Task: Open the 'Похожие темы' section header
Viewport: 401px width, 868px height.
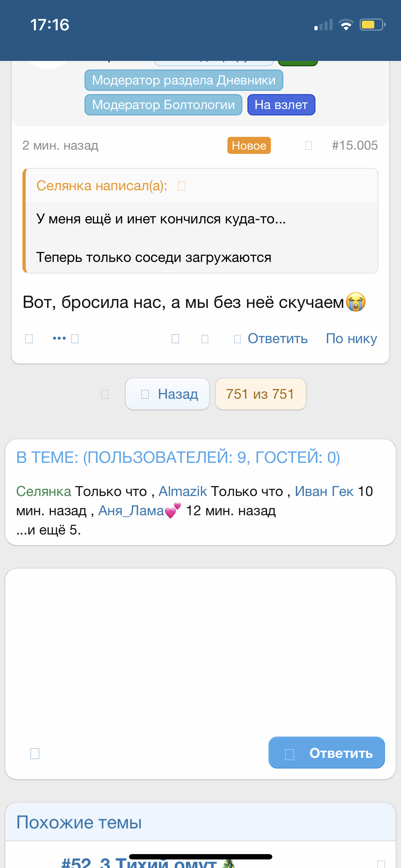Action: coord(79,822)
